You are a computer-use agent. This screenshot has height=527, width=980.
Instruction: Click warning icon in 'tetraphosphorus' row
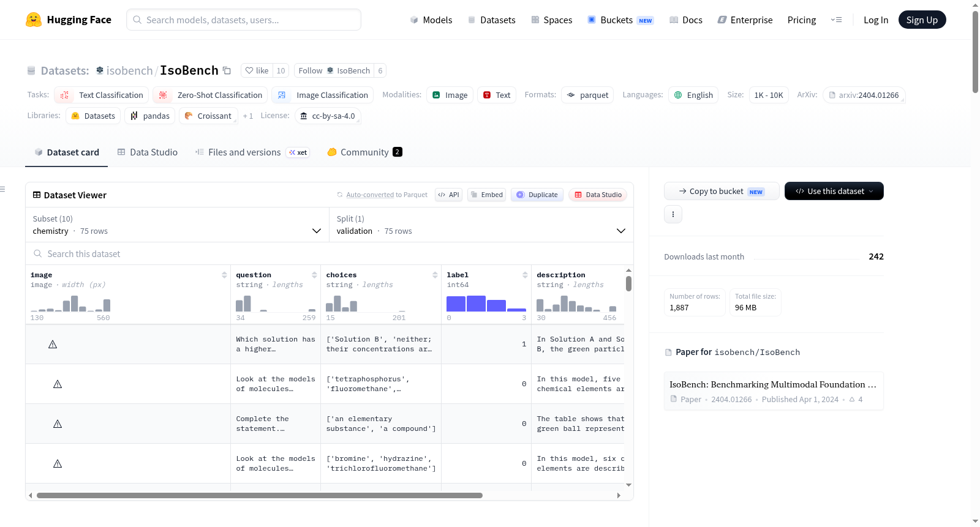pyautogui.click(x=58, y=384)
